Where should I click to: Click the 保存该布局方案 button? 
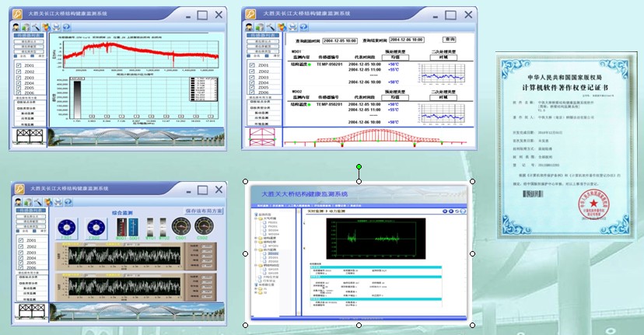(x=202, y=211)
